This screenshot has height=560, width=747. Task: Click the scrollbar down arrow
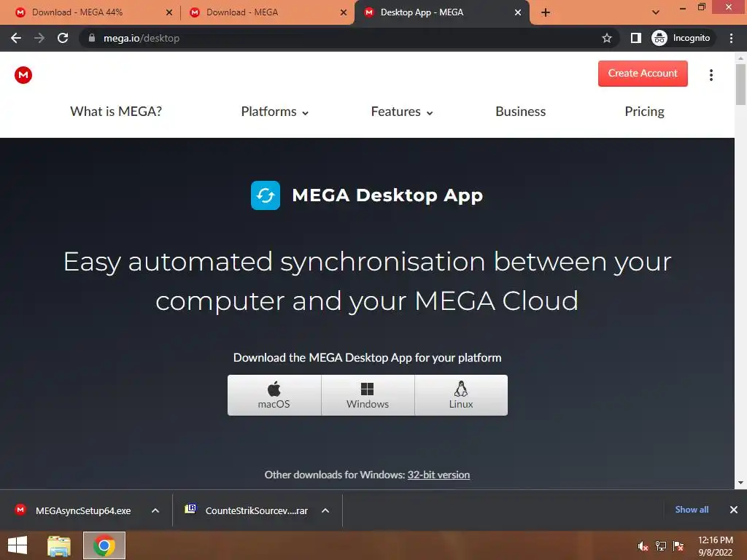point(740,483)
